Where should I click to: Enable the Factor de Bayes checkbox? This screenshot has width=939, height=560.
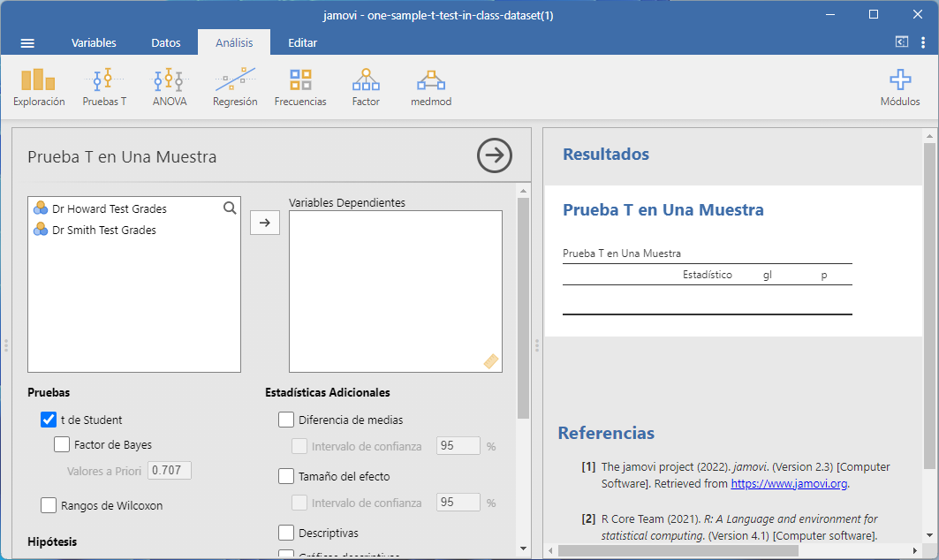62,444
